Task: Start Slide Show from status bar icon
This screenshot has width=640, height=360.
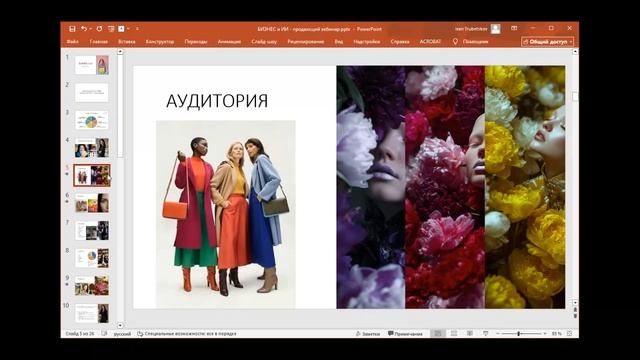Action: (x=485, y=334)
